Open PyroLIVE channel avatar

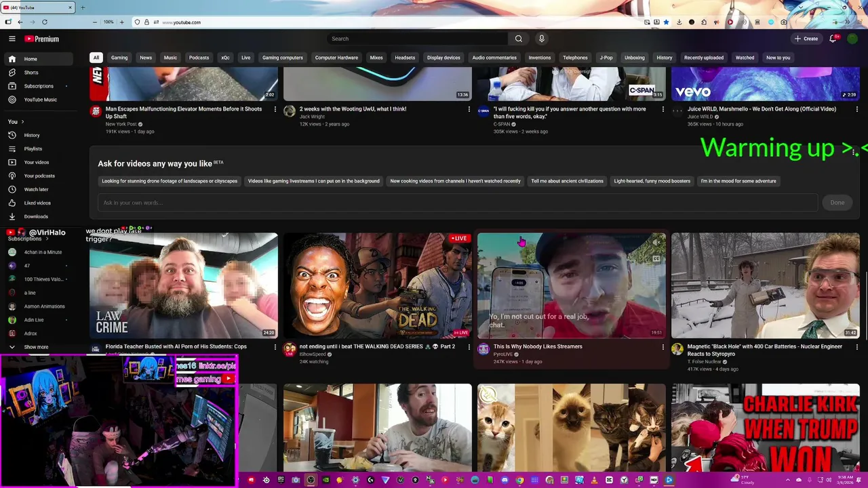coord(484,349)
